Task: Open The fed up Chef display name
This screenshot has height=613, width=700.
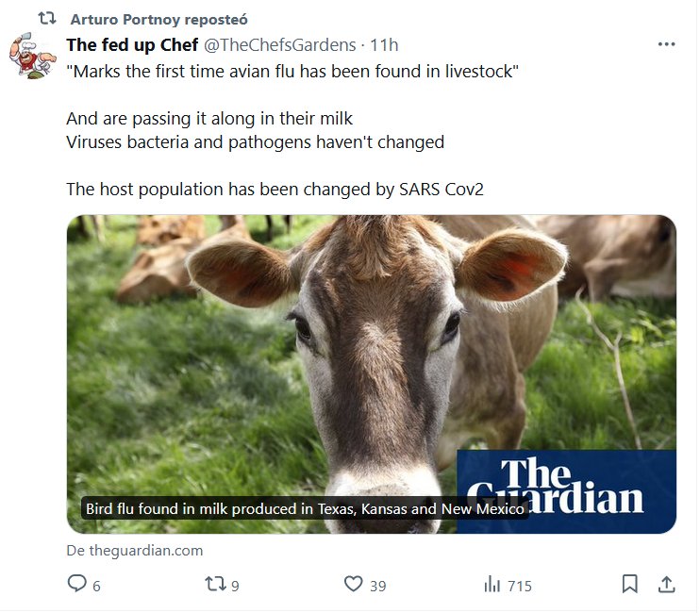Action: (131, 44)
